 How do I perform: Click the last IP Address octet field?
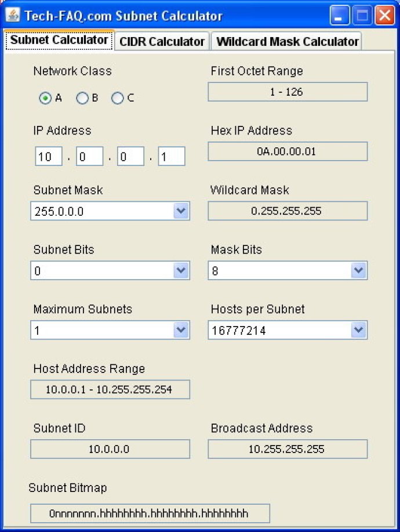[172, 156]
